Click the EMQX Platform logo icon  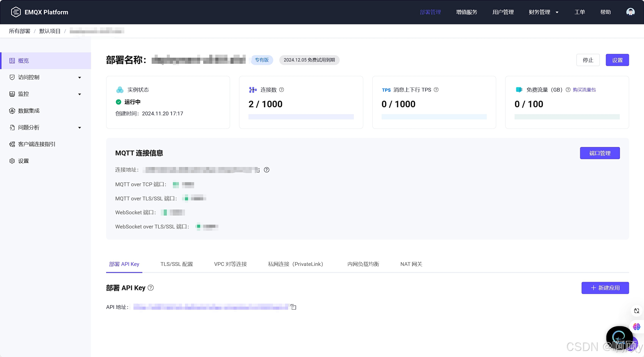click(x=16, y=12)
